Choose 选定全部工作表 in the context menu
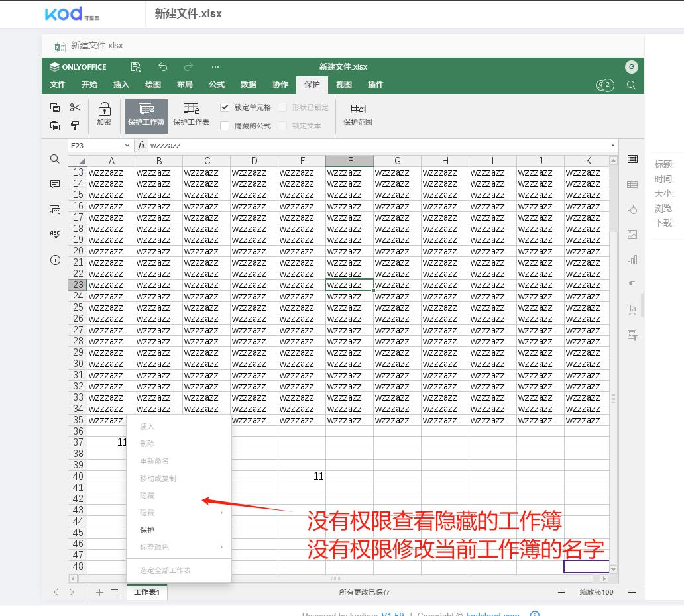The height and width of the screenshot is (616, 684). click(x=179, y=570)
